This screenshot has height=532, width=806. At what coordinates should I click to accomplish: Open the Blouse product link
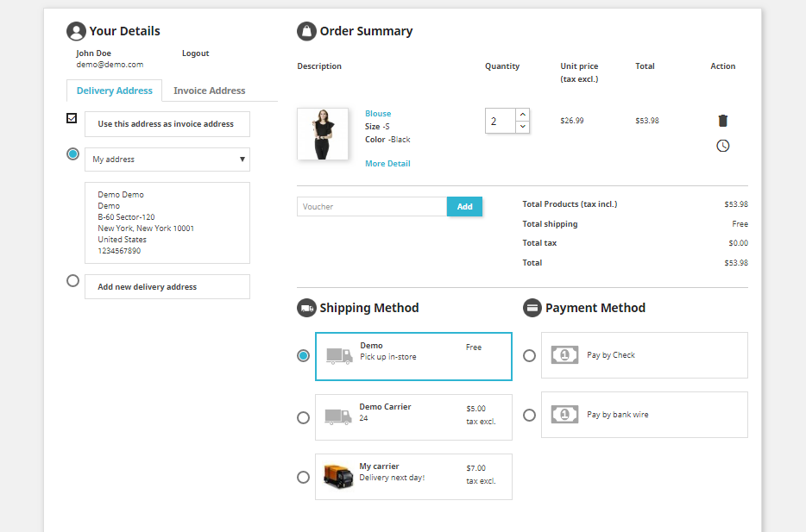pyautogui.click(x=378, y=114)
